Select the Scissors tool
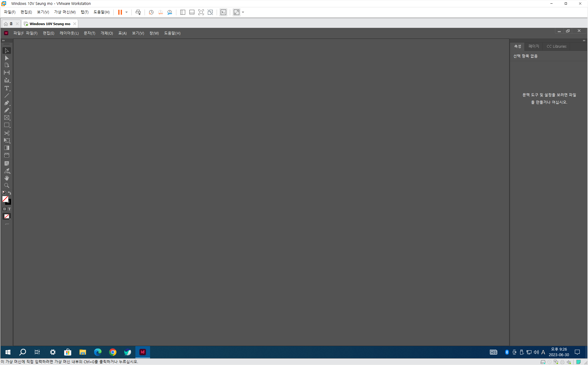588x365 pixels. (x=7, y=133)
